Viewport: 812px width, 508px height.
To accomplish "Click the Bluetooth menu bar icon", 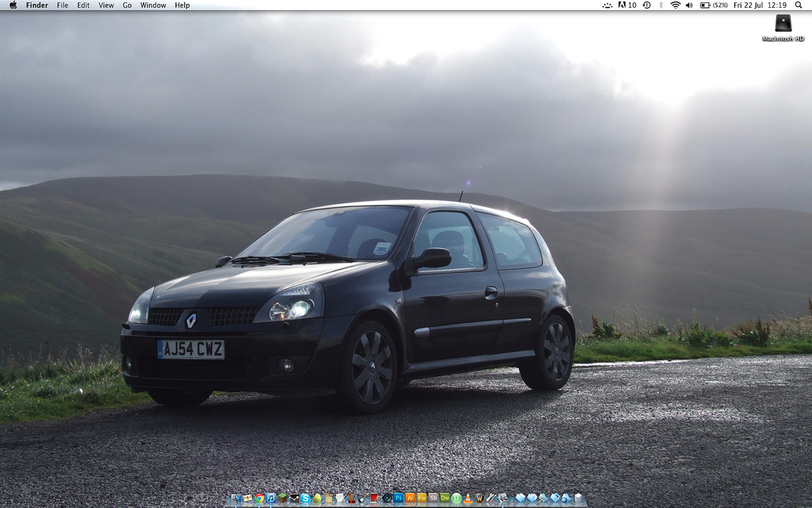I will click(661, 5).
